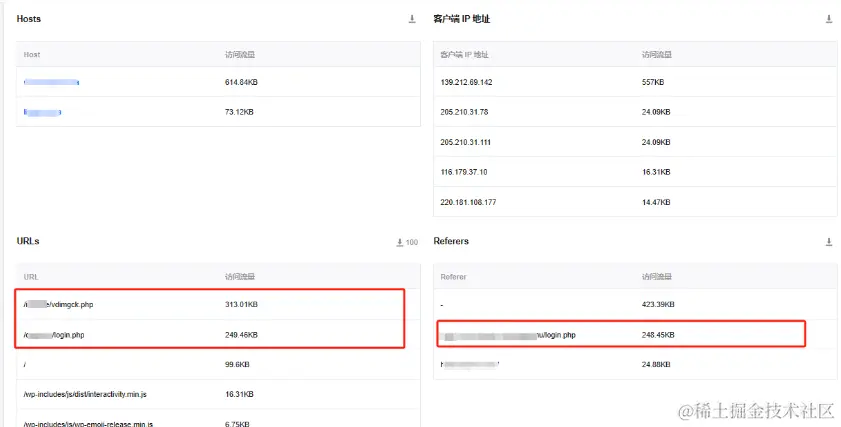Click the interactivity.min.js URL row
The image size is (841, 427).
click(218, 394)
